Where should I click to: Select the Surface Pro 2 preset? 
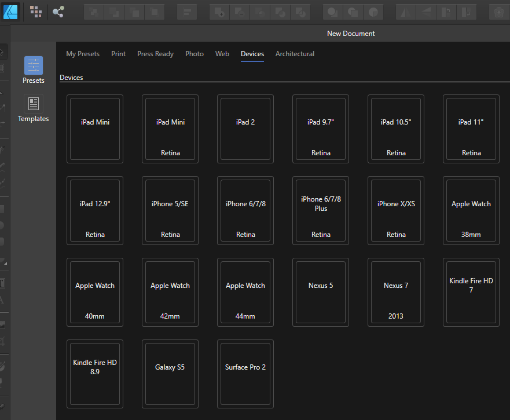(x=245, y=374)
